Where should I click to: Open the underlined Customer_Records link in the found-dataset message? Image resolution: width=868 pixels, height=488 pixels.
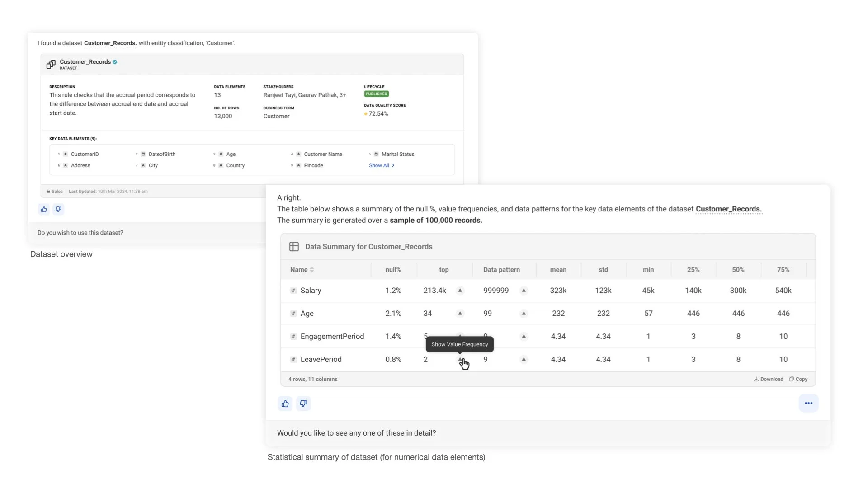click(x=110, y=43)
